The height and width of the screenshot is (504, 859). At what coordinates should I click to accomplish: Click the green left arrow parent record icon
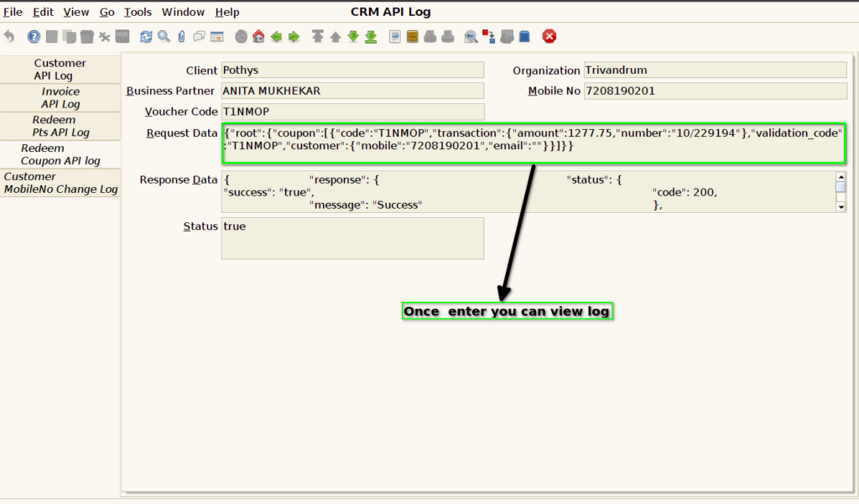(x=276, y=37)
